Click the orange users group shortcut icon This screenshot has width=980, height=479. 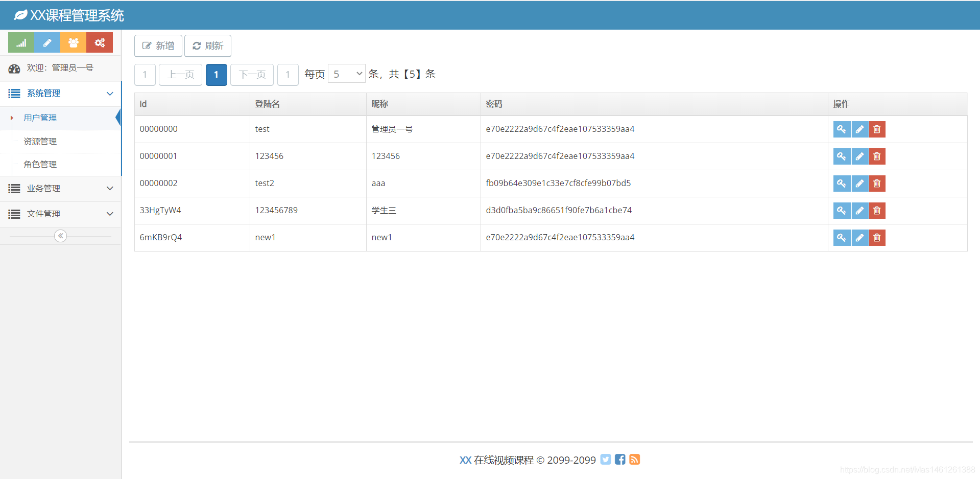[74, 43]
